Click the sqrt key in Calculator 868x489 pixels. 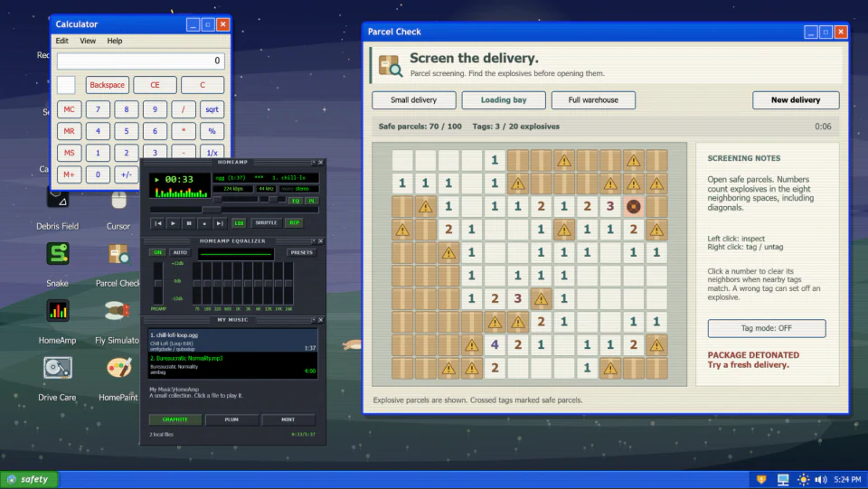212,109
